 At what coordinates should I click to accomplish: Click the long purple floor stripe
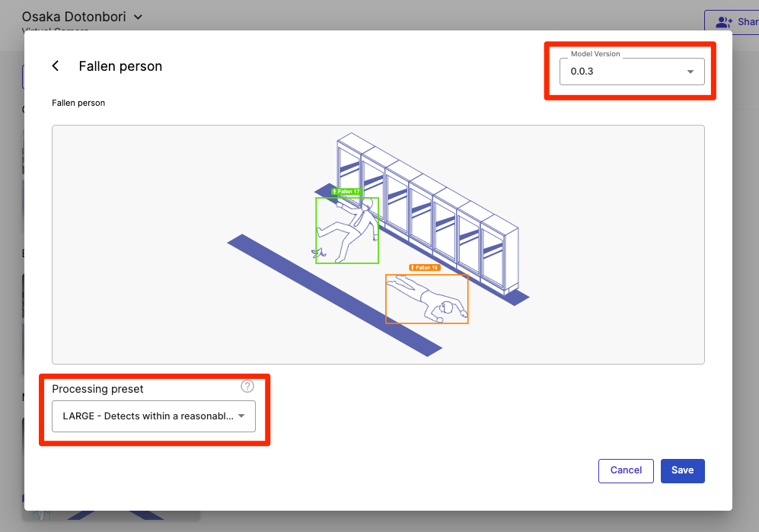[x=333, y=294]
